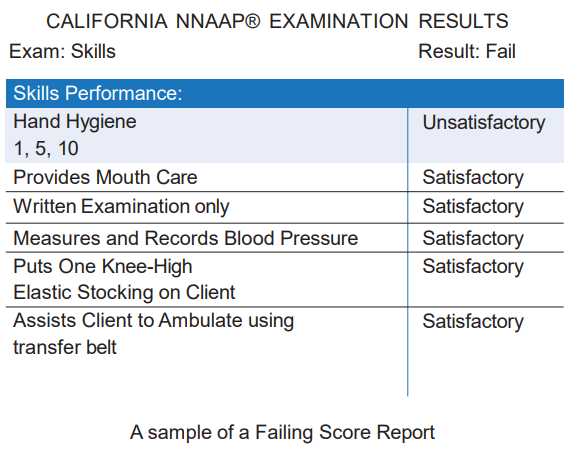Select the Exam: Skills label

click(x=62, y=51)
